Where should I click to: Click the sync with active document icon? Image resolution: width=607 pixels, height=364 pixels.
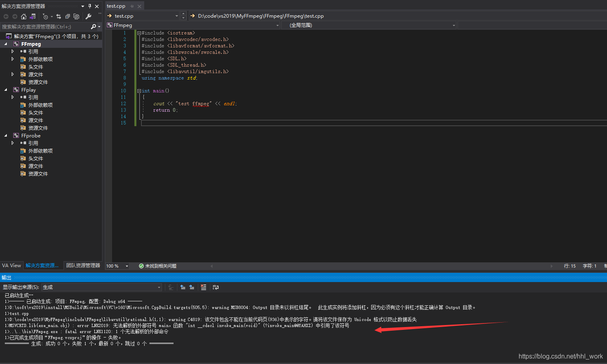point(59,16)
